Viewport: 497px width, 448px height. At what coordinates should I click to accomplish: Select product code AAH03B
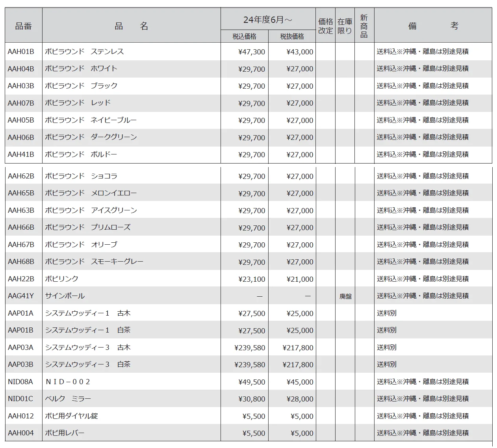21,86
